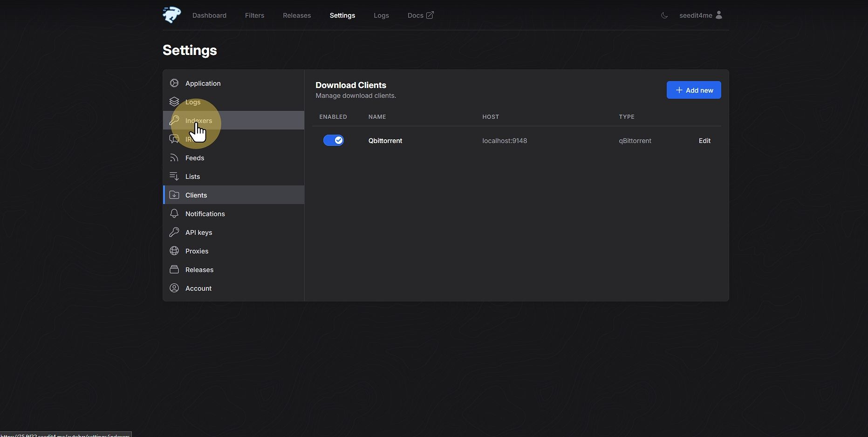Toggle dark mode moon icon
Viewport: 868px width, 437px height.
tap(664, 15)
